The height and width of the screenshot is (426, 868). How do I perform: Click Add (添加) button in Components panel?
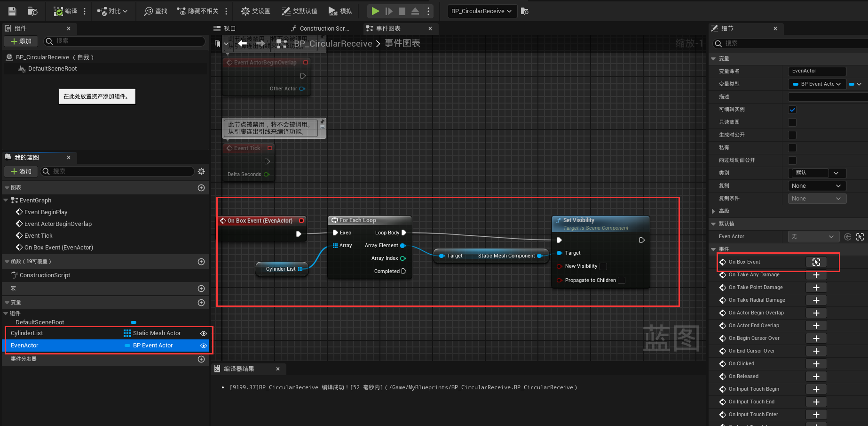click(x=21, y=41)
